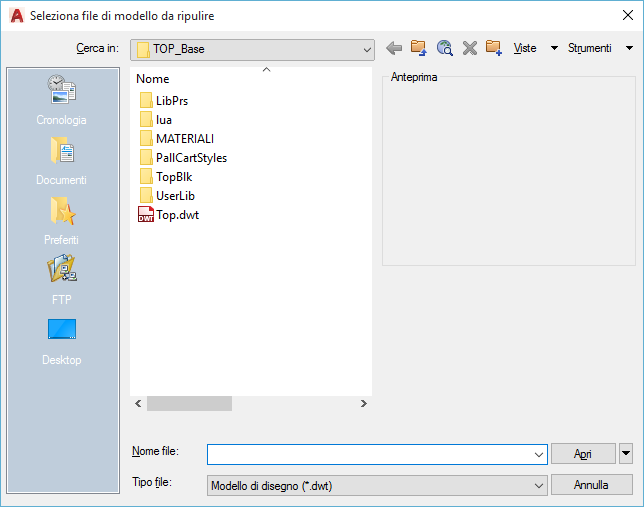Select the UserLib folder icon
Viewport: 644px width, 507px height.
point(146,196)
